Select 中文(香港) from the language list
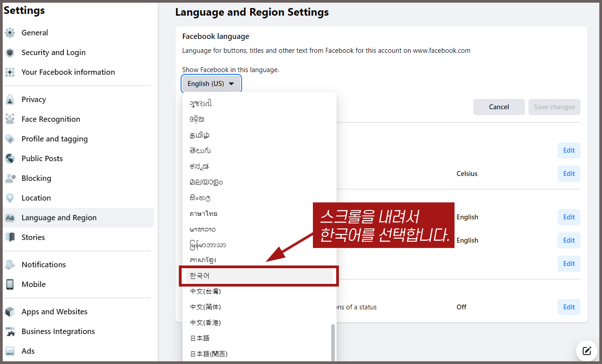 coord(258,323)
